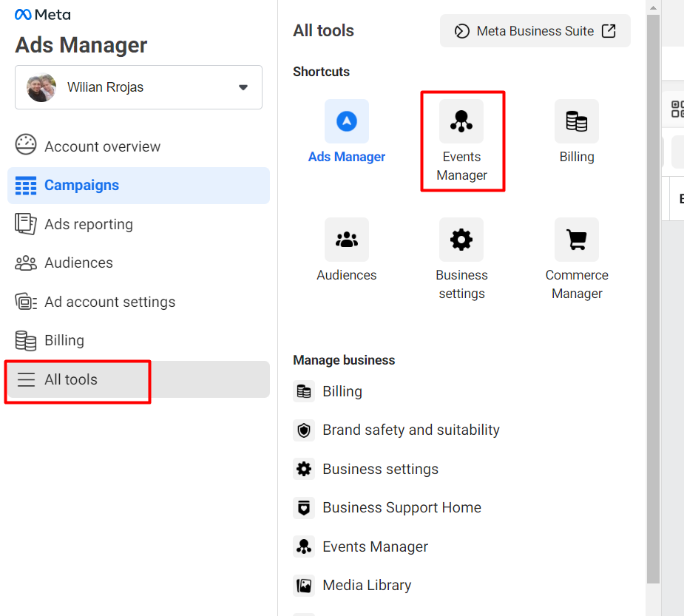
Task: Open Media Library
Action: (367, 585)
